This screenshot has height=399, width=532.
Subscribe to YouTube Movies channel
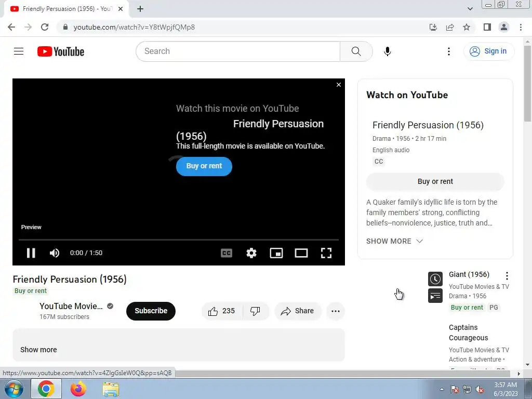coord(151,311)
